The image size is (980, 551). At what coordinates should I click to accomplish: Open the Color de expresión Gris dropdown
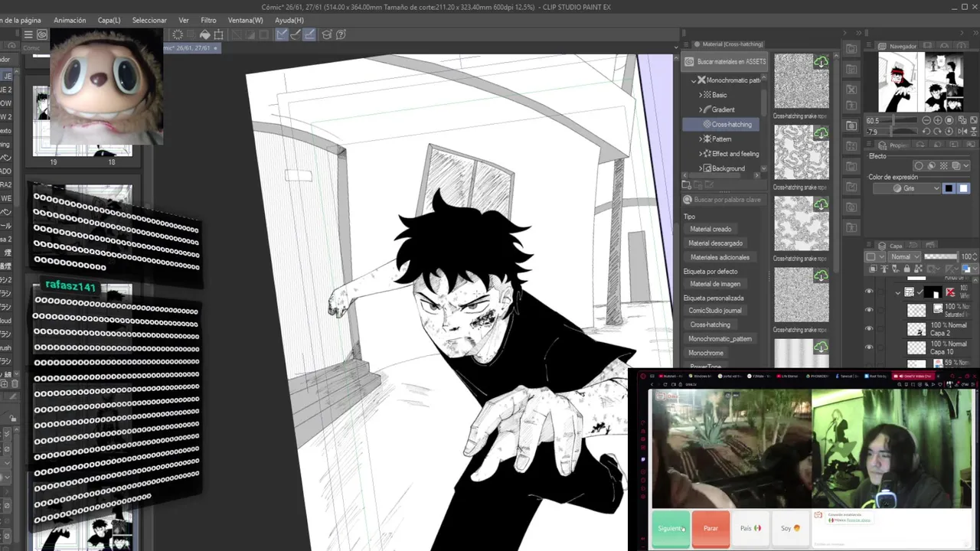coord(907,188)
